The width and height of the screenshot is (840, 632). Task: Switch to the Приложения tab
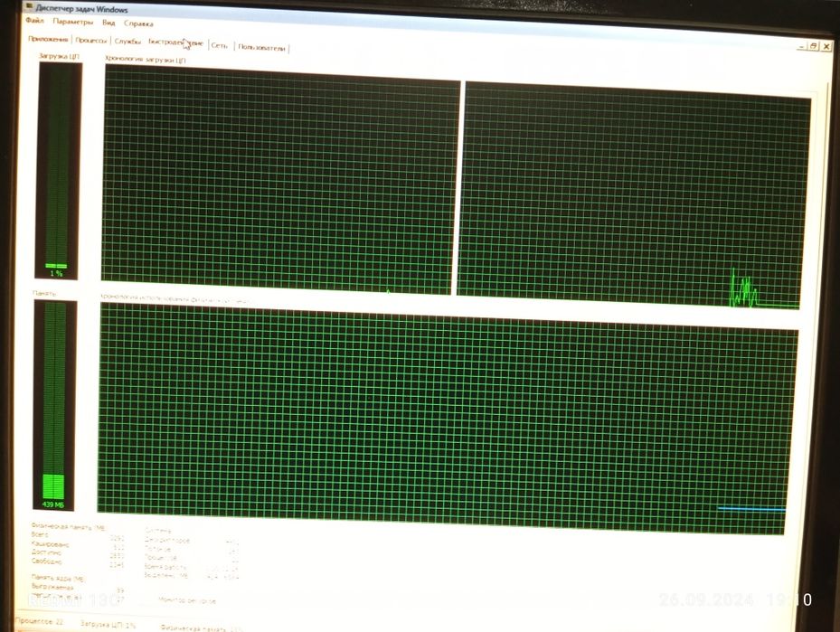coord(48,39)
